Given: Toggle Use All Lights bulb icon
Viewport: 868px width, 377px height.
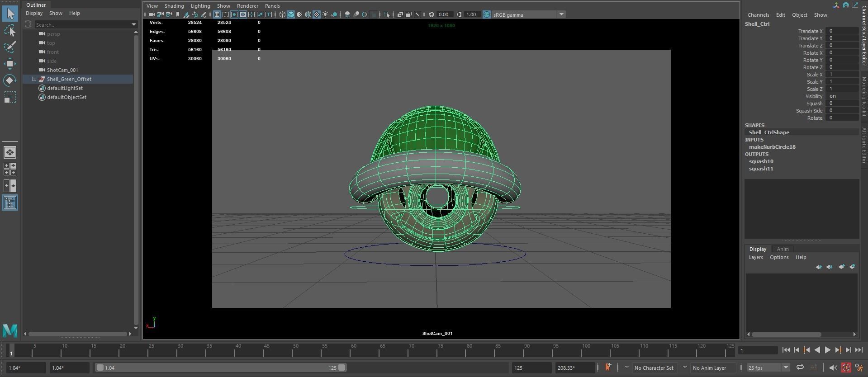Looking at the screenshot, I should tap(325, 14).
